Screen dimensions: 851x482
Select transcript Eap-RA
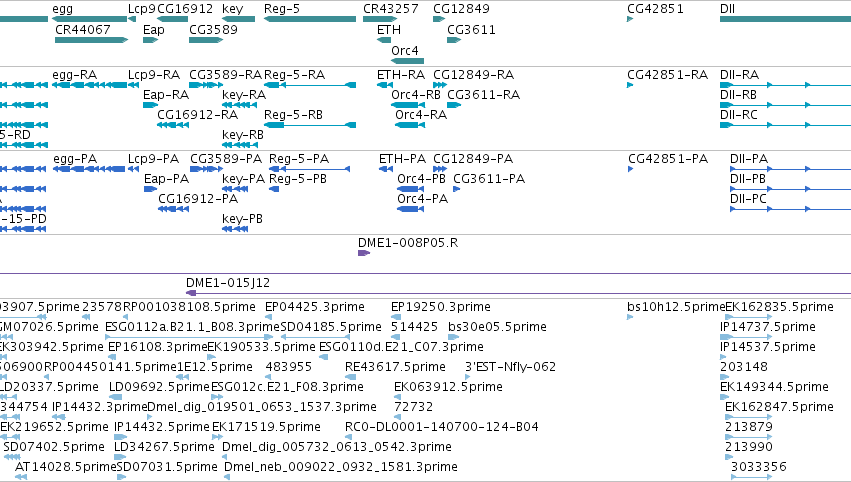[166, 95]
